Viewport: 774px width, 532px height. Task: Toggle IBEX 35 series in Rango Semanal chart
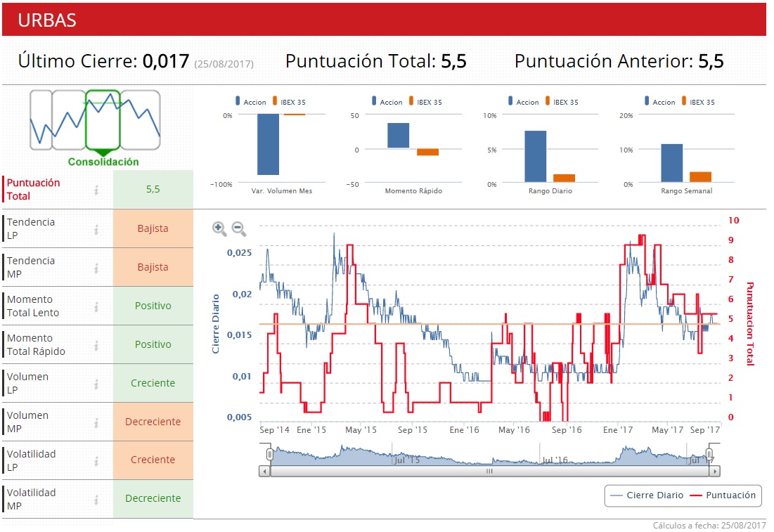click(698, 102)
